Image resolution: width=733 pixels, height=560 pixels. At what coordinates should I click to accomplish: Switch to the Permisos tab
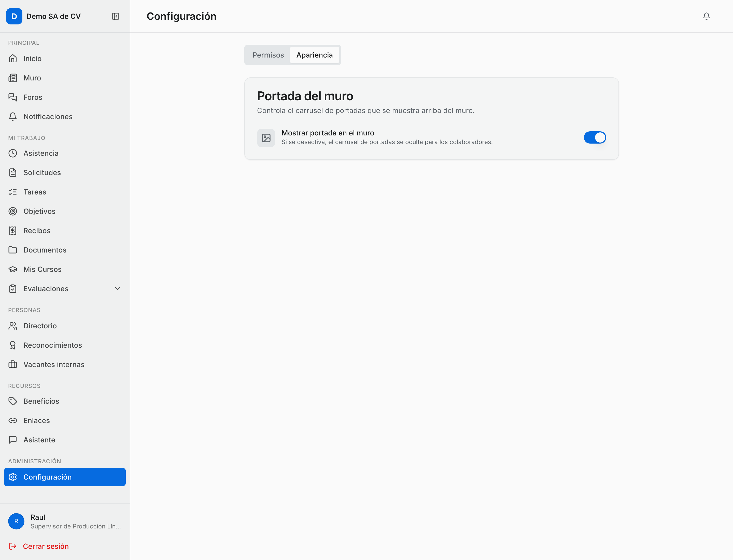pos(268,55)
